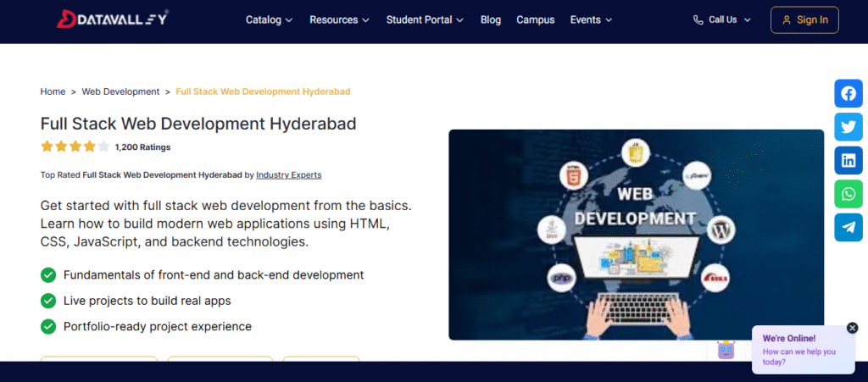
Task: Open the Campus menu item
Action: (535, 19)
